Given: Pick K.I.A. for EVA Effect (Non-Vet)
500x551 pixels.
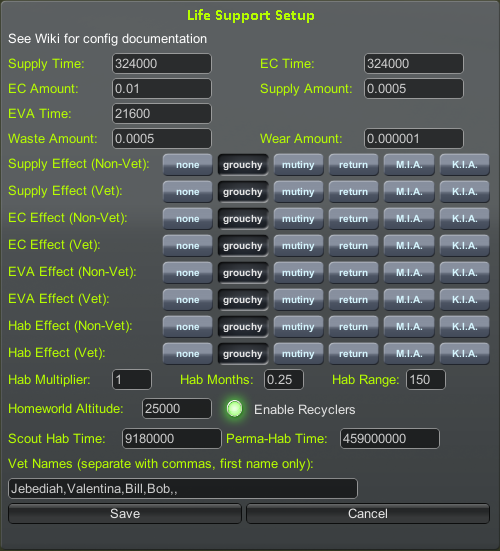Looking at the screenshot, I should 465,272.
